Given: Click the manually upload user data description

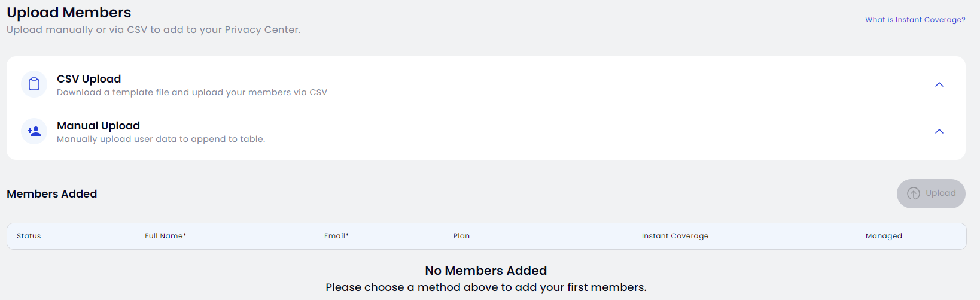Looking at the screenshot, I should 161,139.
